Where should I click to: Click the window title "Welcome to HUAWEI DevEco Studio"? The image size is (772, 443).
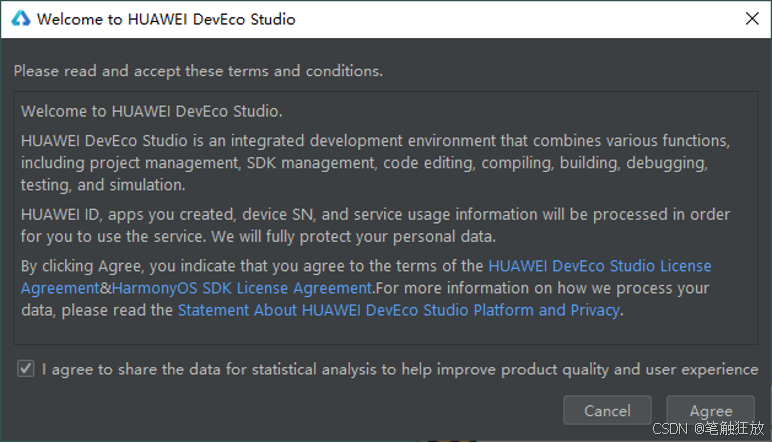point(166,19)
